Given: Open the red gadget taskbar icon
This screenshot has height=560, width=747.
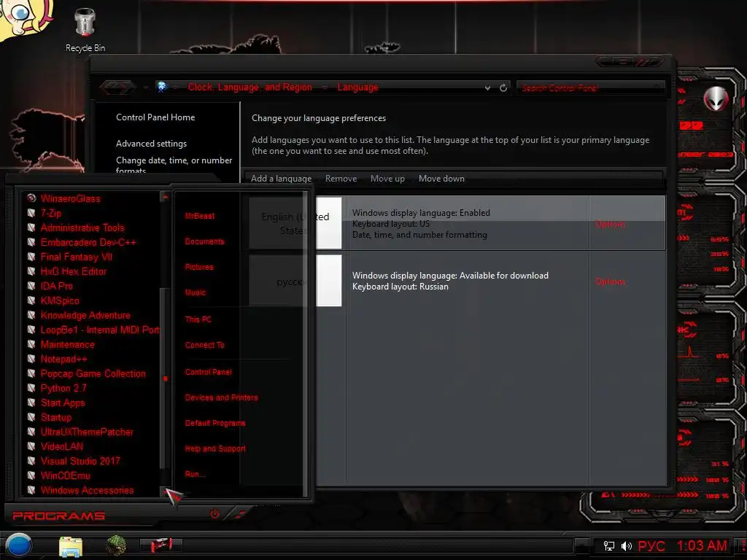Looking at the screenshot, I should [161, 545].
